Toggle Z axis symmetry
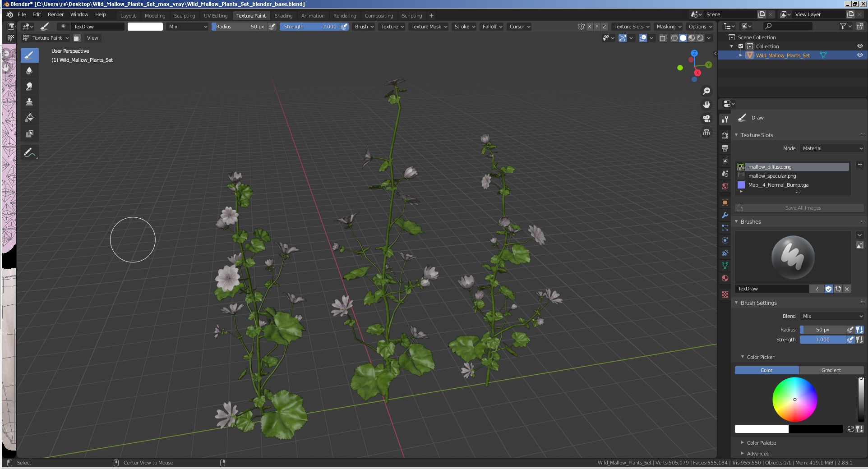 click(x=604, y=27)
